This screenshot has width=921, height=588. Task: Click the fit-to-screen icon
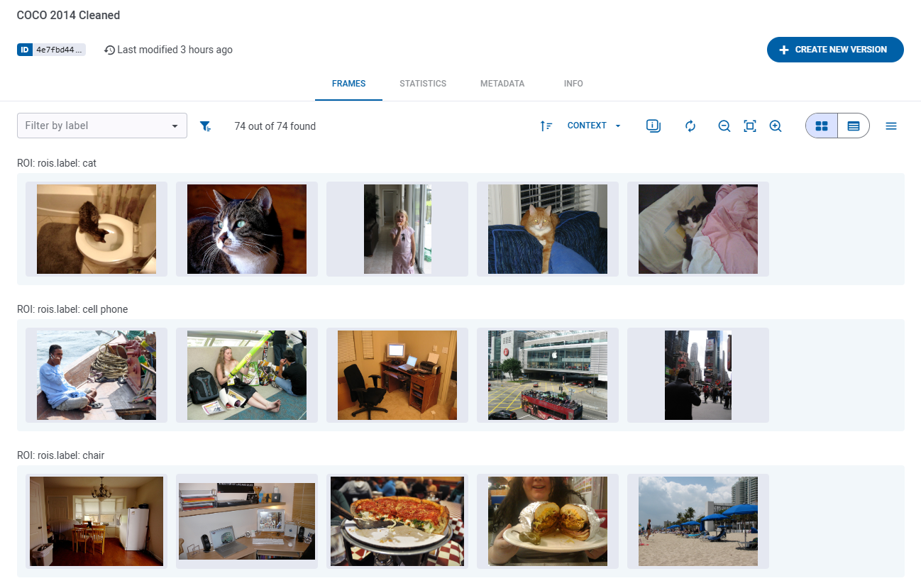(750, 126)
